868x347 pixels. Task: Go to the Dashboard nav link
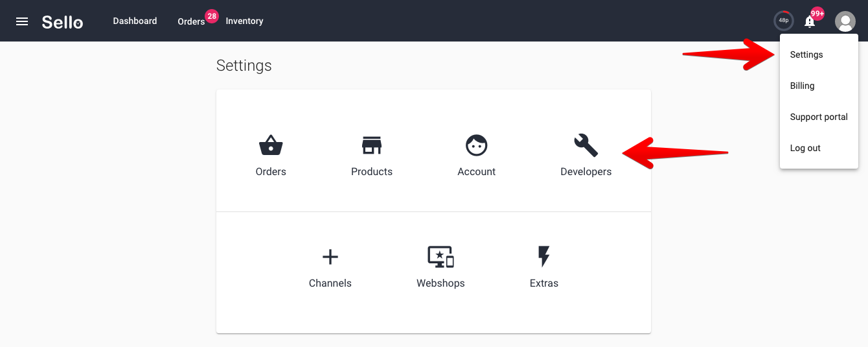tap(135, 21)
